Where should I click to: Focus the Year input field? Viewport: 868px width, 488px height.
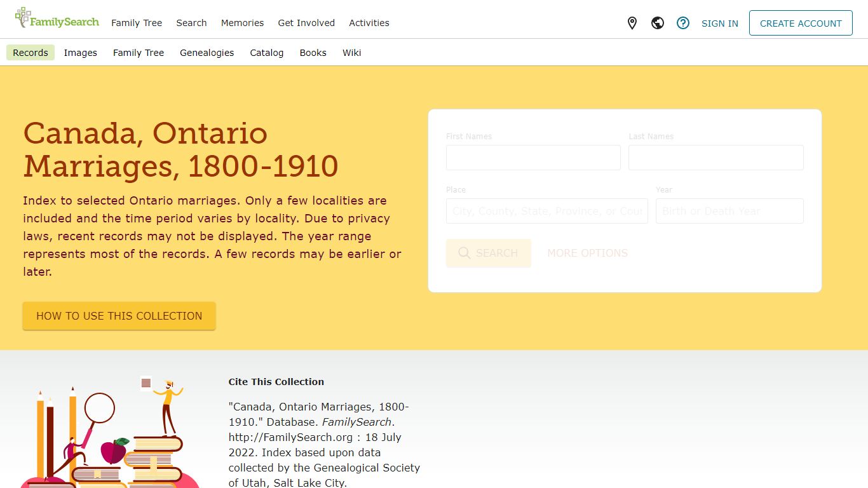point(729,211)
